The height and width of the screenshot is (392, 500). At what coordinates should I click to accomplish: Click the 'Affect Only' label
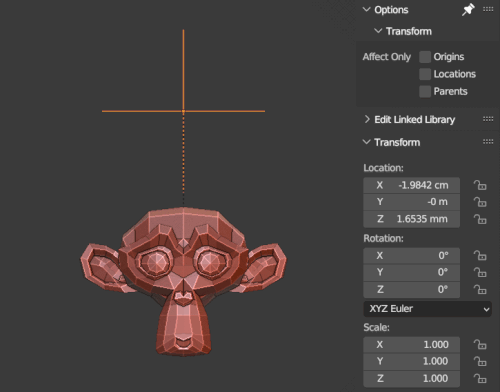[387, 57]
